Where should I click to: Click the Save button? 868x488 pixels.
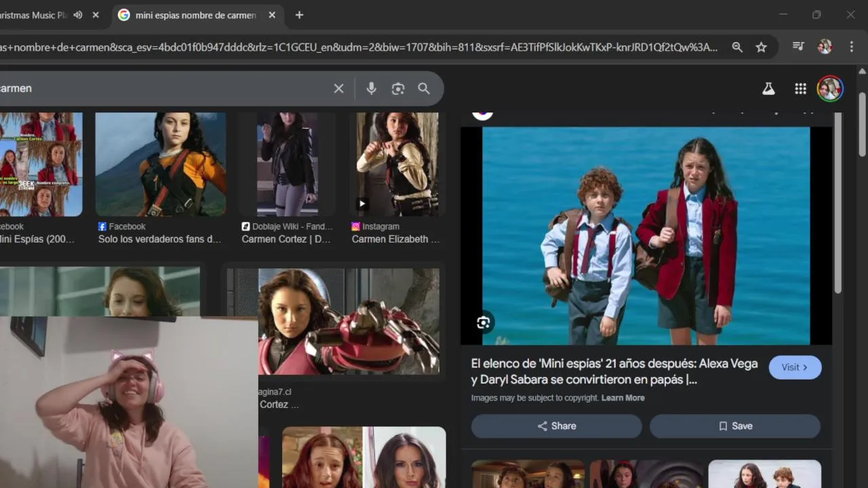[x=735, y=426]
